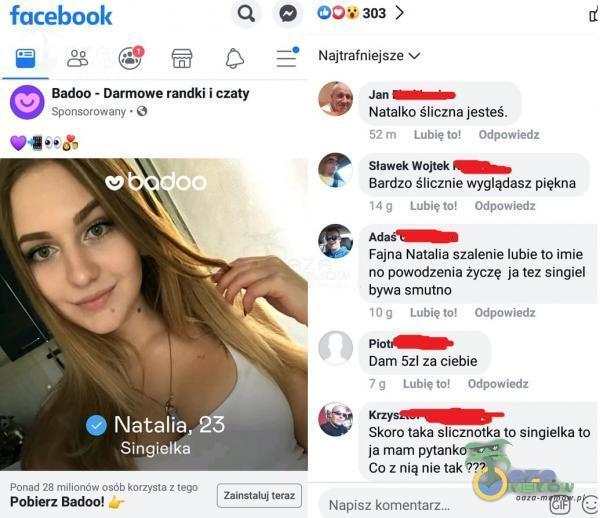Click the Badoo page profile avatar
The image size is (600, 518).
tap(27, 102)
